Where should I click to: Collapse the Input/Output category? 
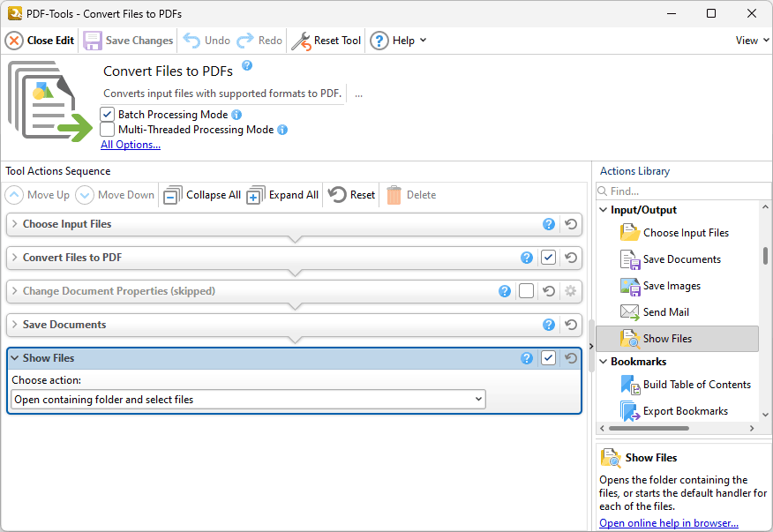pos(603,209)
